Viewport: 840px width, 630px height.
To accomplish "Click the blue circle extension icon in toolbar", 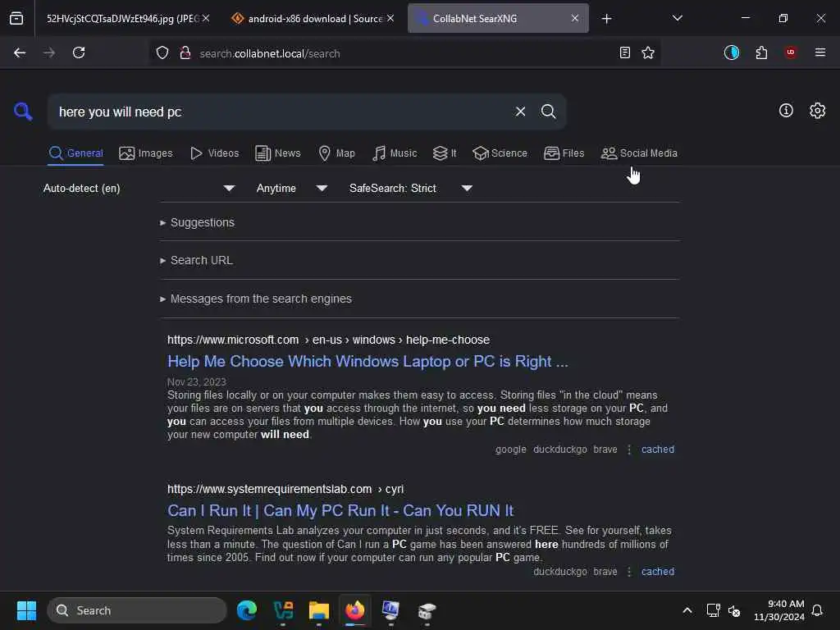I will tap(731, 52).
